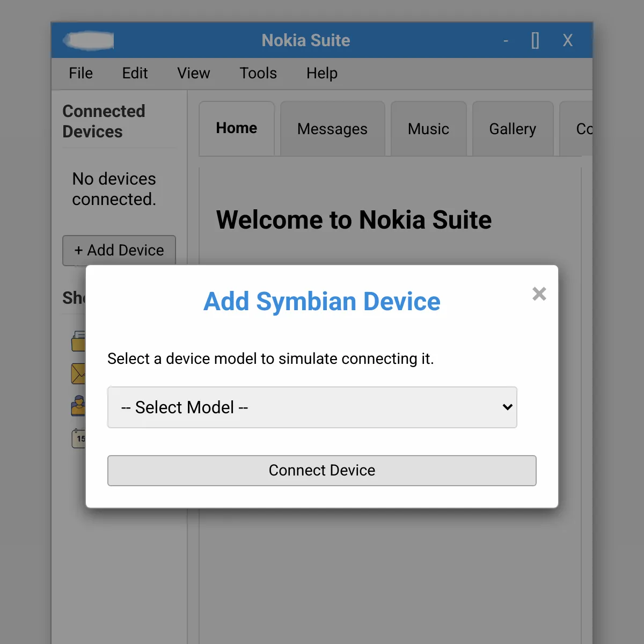Click the "Select a device model" instruction text
Viewport: 644px width, 644px height.
pos(270,358)
